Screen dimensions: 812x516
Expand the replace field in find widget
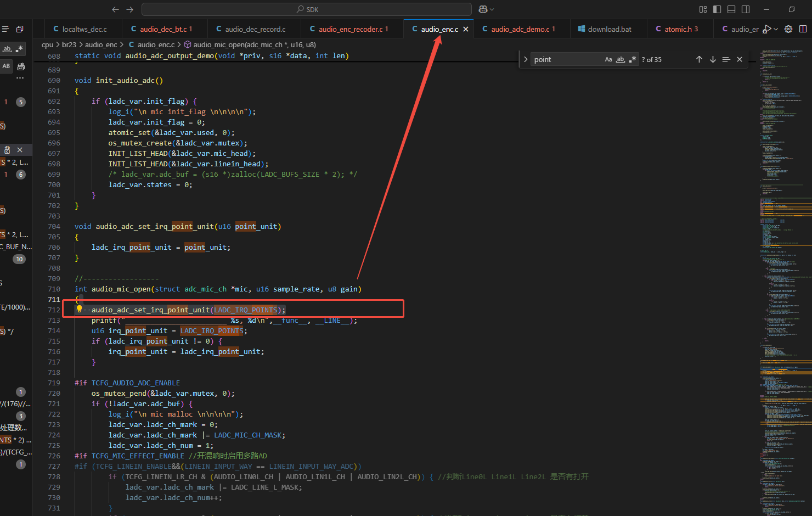point(526,59)
